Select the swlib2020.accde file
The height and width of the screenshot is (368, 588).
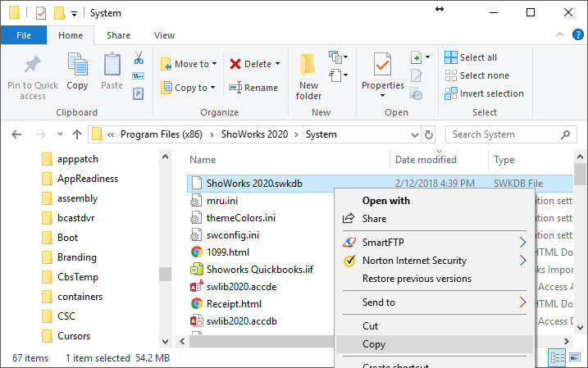pos(241,287)
